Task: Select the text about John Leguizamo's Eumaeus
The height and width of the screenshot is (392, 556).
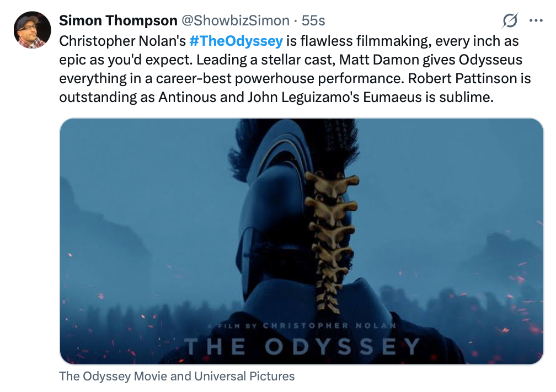Action: [x=370, y=97]
